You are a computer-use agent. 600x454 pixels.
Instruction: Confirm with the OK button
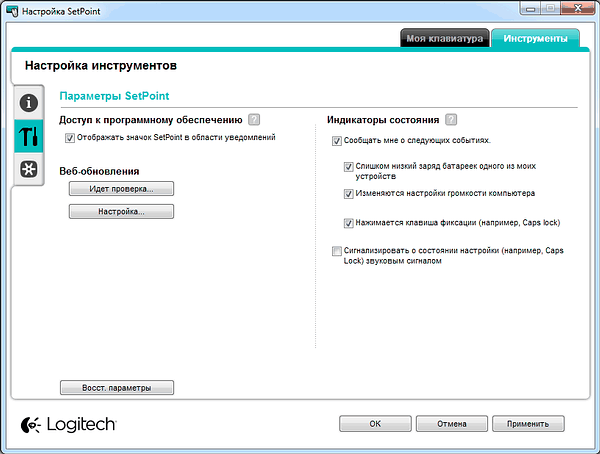tap(375, 424)
